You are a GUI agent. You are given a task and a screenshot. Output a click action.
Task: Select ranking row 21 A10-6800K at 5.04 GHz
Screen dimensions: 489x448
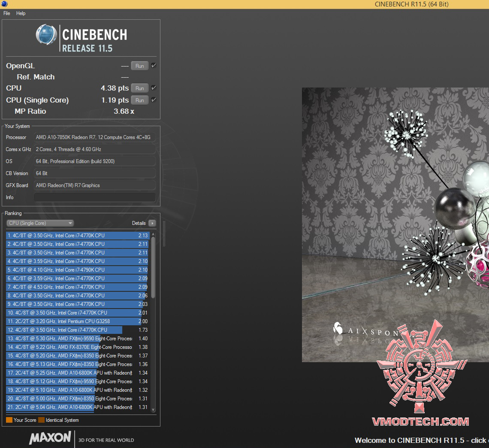pos(78,407)
